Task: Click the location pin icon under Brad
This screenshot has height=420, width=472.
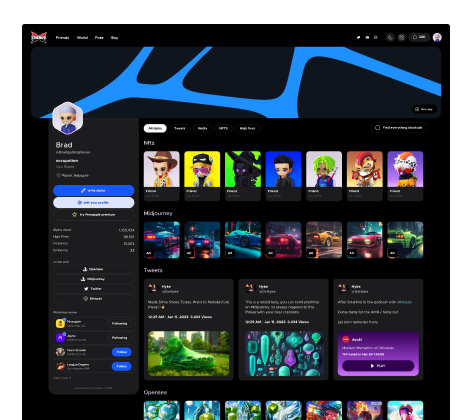Action: [x=58, y=175]
